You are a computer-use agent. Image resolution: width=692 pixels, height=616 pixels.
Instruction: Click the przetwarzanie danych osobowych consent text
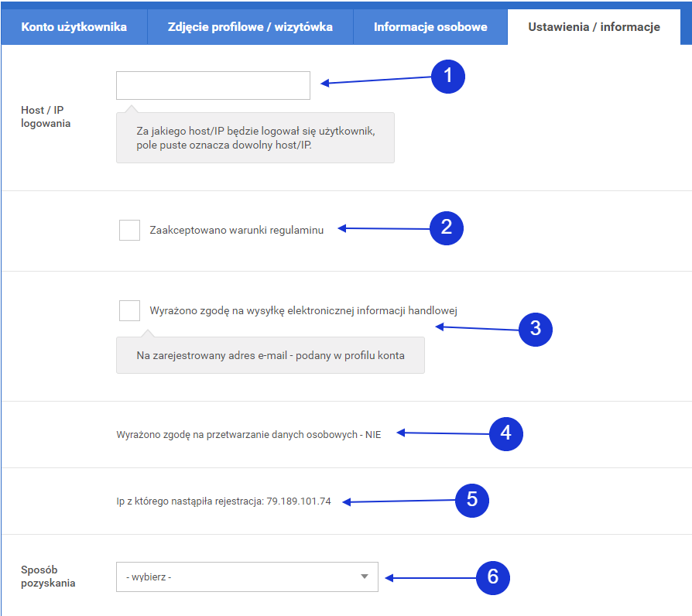pos(248,434)
